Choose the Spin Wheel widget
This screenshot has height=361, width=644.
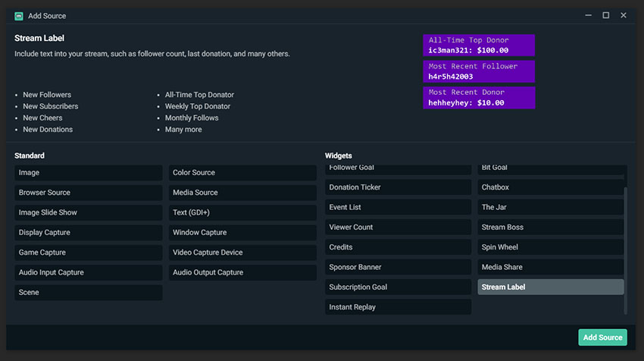[550, 247]
